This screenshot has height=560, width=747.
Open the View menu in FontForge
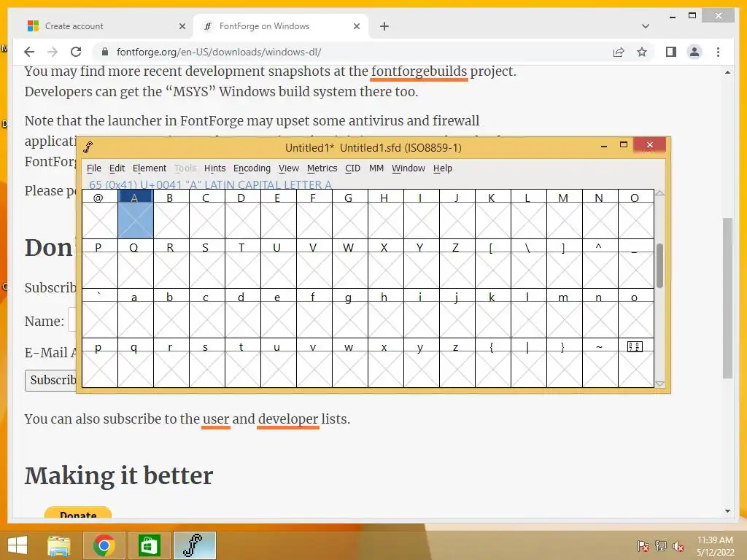click(x=289, y=168)
